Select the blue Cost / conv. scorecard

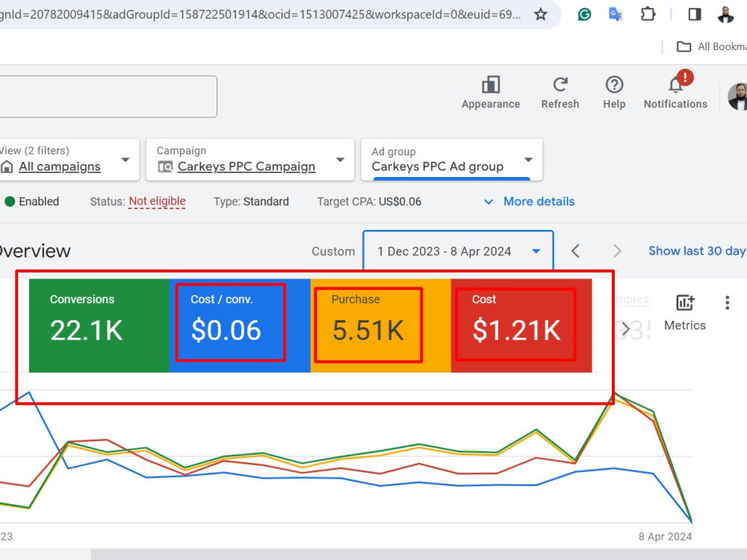click(240, 326)
